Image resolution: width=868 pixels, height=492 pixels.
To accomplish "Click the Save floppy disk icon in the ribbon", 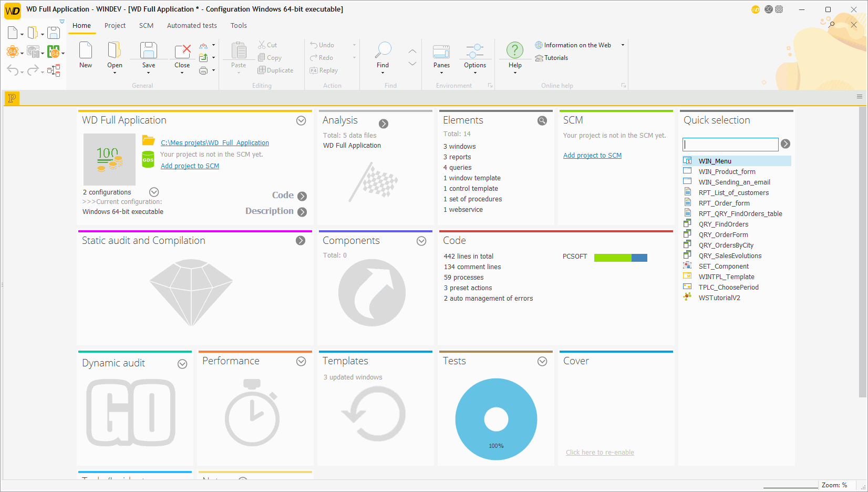I will click(149, 50).
